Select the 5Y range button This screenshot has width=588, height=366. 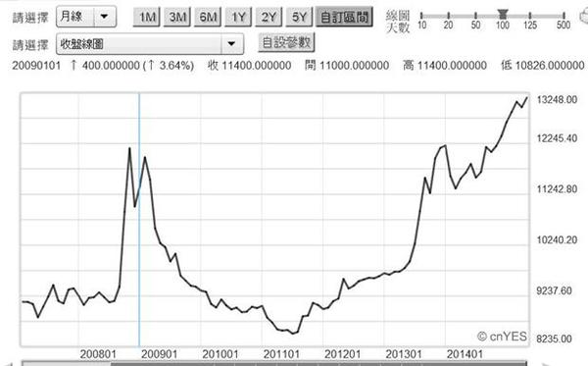[299, 17]
